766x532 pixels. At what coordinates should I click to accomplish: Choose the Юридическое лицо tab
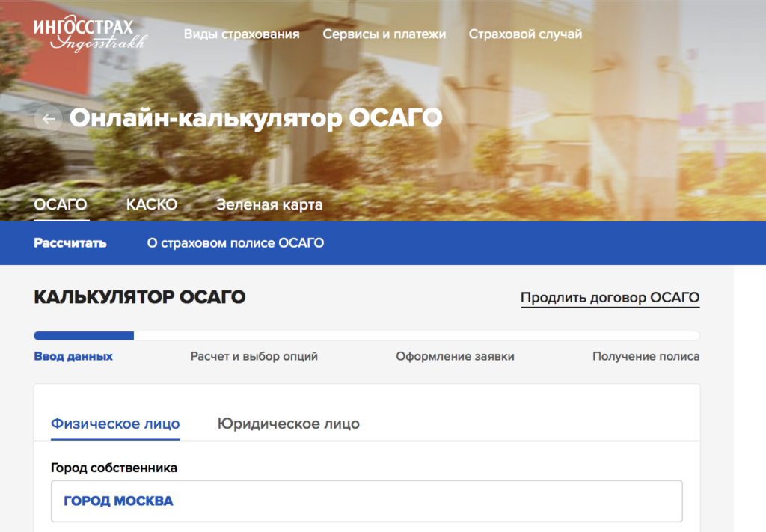[288, 424]
